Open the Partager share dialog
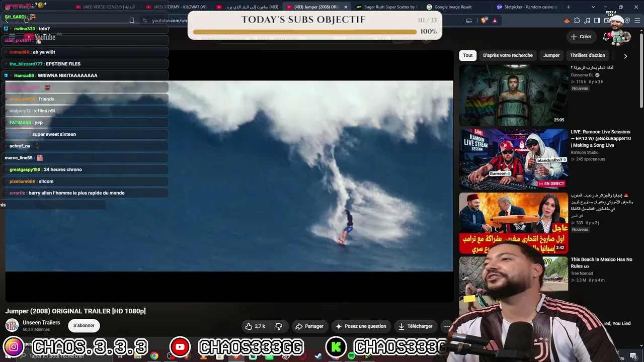This screenshot has width=644, height=362. pyautogui.click(x=309, y=326)
